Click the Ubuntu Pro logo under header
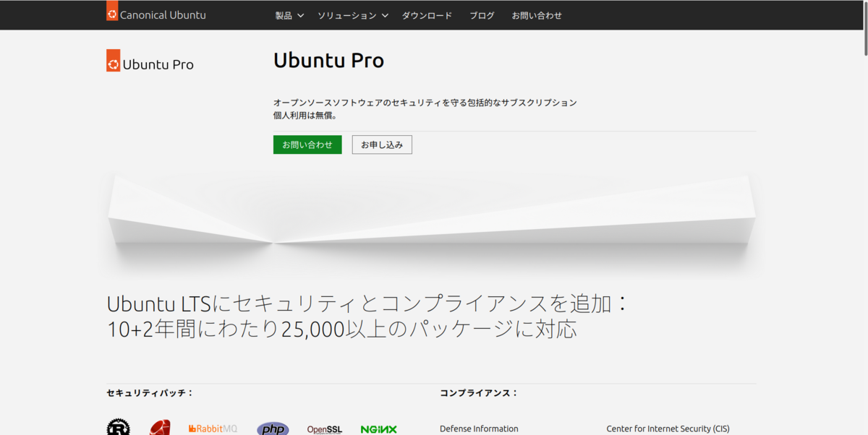Image resolution: width=868 pixels, height=435 pixels. coord(150,61)
